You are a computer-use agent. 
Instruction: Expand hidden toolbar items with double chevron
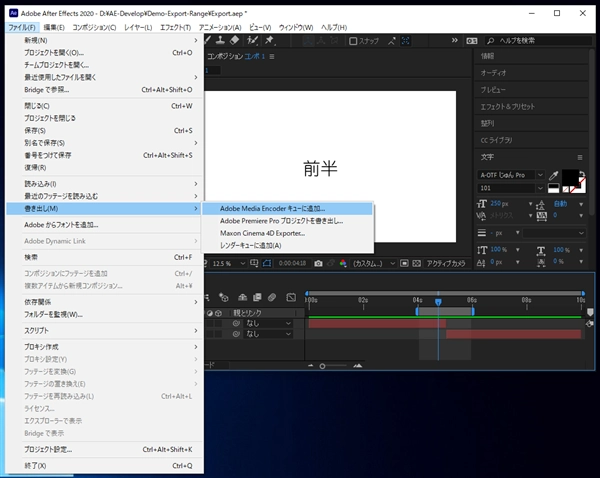pyautogui.click(x=454, y=40)
